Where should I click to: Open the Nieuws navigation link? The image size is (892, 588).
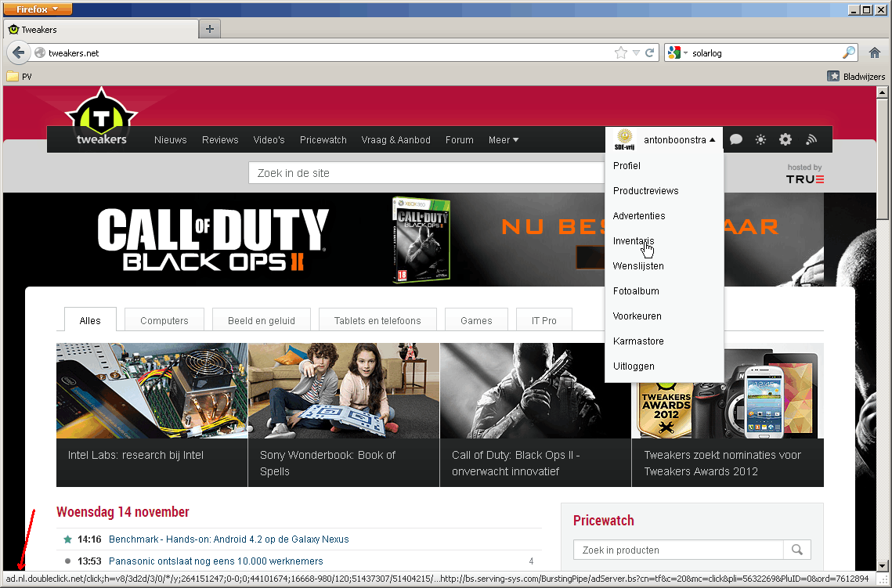tap(170, 140)
